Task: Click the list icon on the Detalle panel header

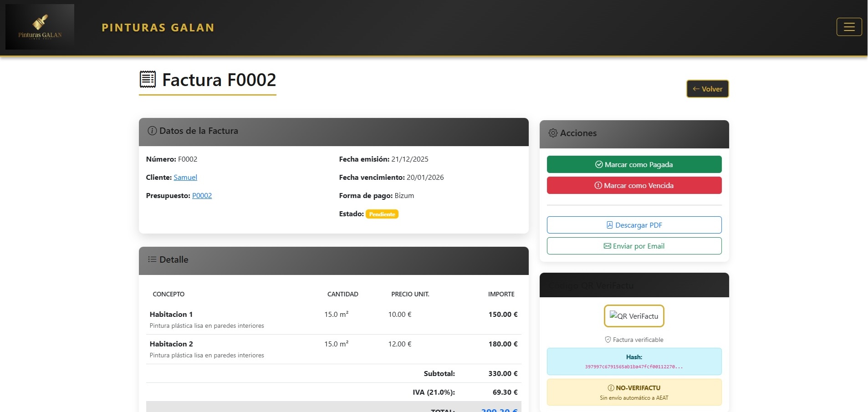Action: (x=151, y=259)
